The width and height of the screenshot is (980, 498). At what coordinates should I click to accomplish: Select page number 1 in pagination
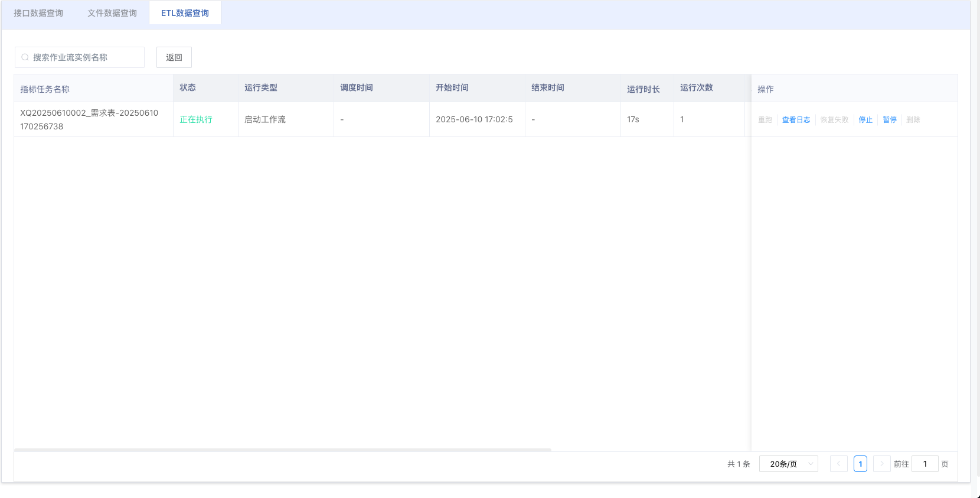(x=860, y=464)
